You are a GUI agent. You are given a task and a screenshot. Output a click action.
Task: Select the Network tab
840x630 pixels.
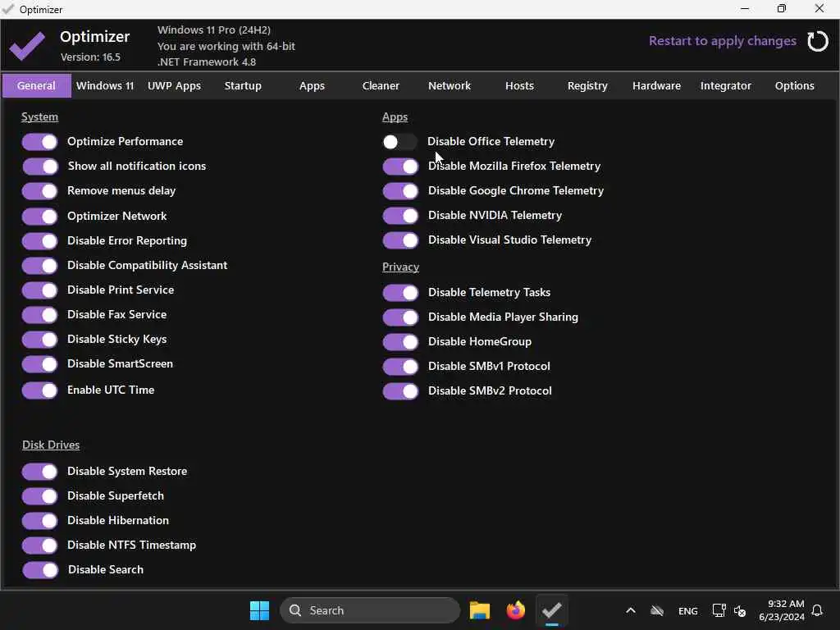click(x=450, y=85)
